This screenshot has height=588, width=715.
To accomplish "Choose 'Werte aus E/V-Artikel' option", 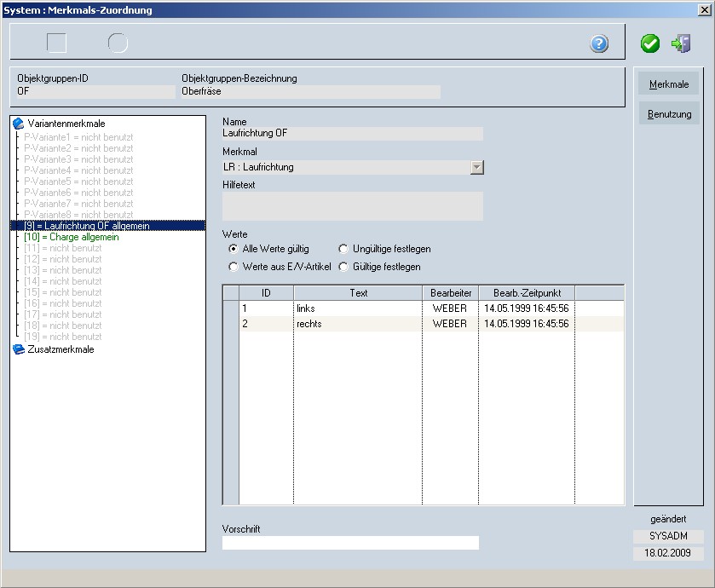I will coord(234,267).
